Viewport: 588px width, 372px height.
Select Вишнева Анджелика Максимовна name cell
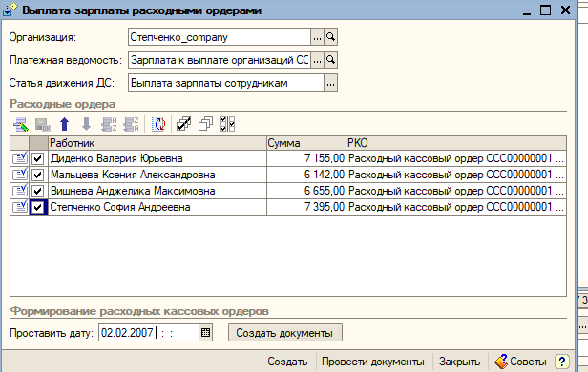pyautogui.click(x=157, y=191)
